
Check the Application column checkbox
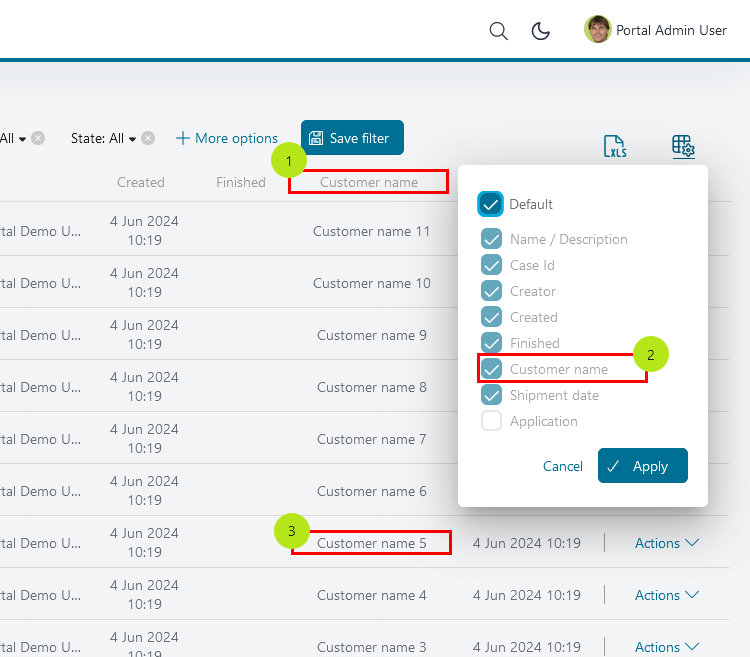tap(491, 421)
